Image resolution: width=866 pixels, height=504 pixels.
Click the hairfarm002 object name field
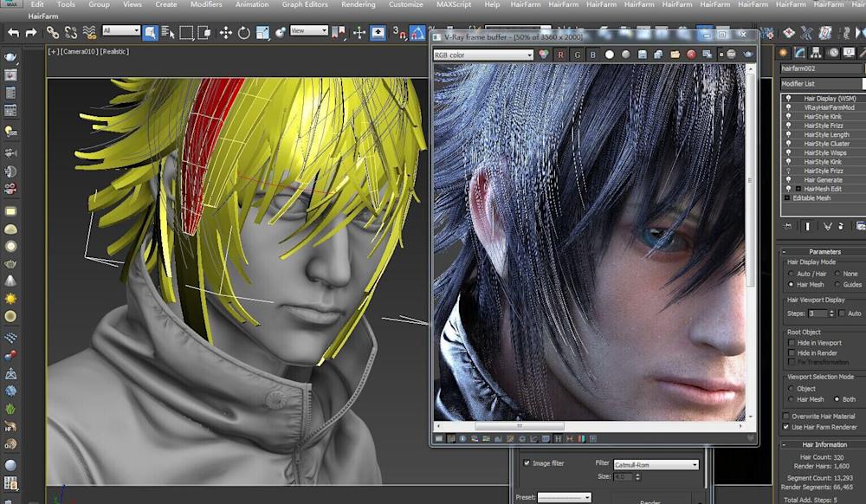(823, 68)
